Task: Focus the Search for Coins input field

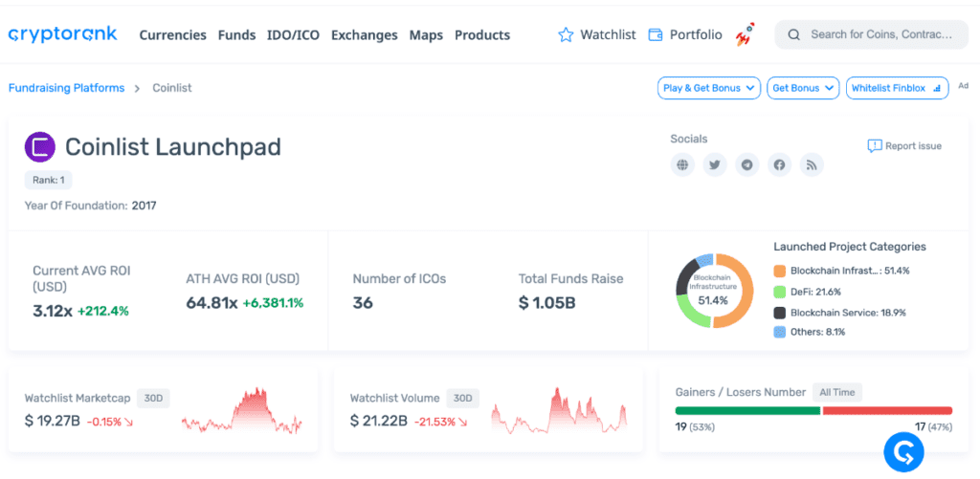Action: coord(872,34)
